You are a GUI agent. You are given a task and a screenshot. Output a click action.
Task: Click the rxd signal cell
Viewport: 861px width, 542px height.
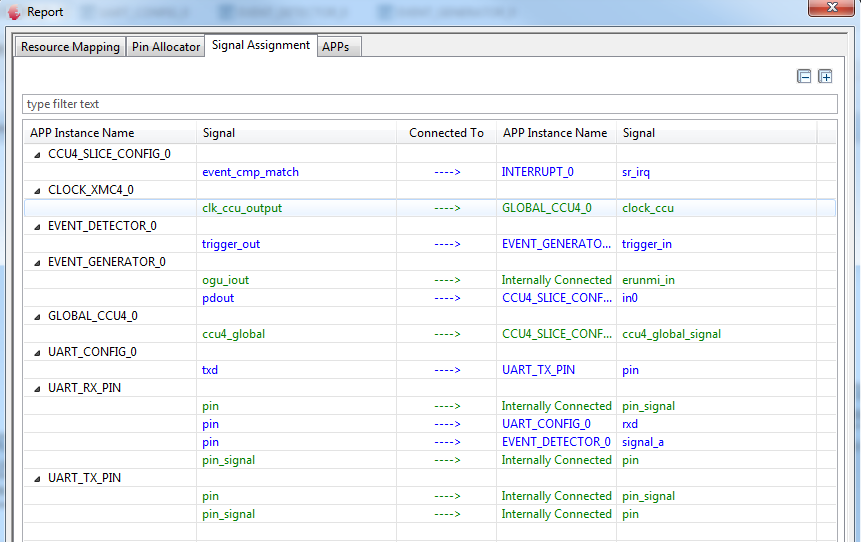tap(630, 424)
